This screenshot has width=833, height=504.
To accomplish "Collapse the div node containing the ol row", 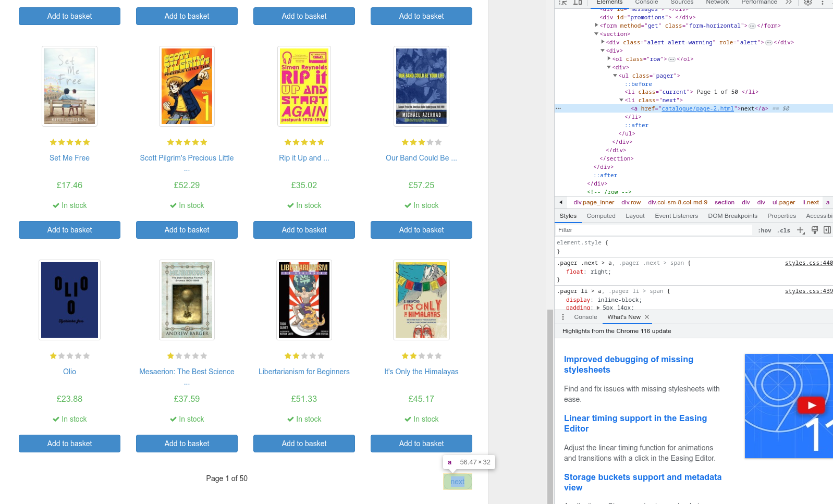I will 603,51.
